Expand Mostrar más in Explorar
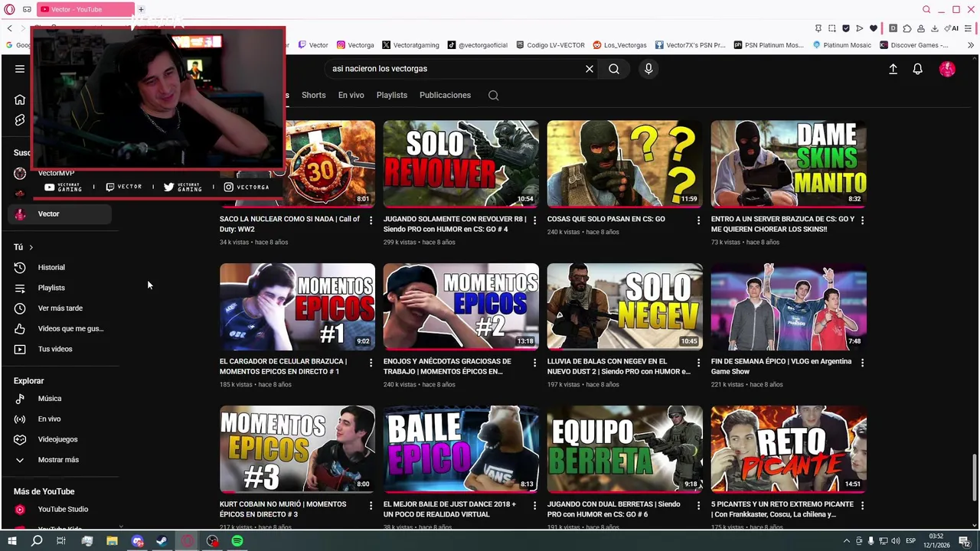 pyautogui.click(x=60, y=460)
